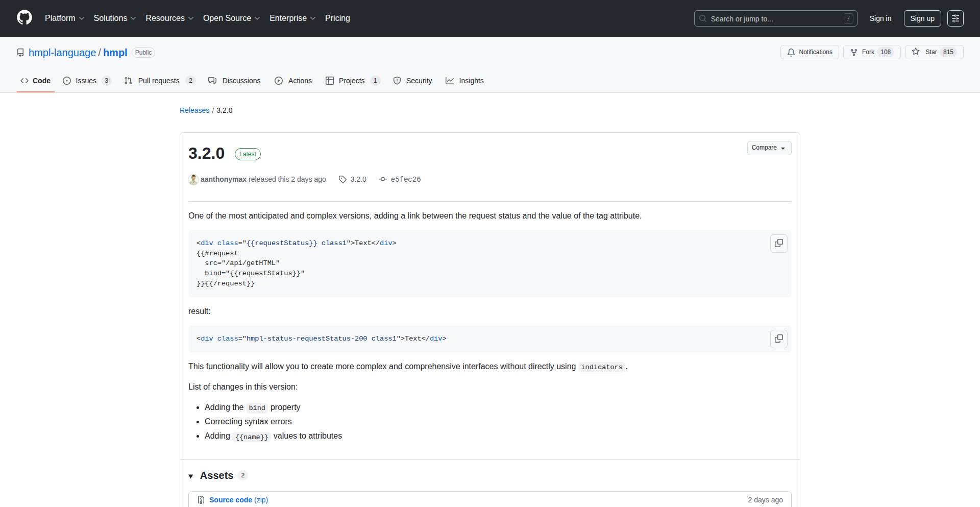Copy the first code block
980x507 pixels.
[778, 244]
